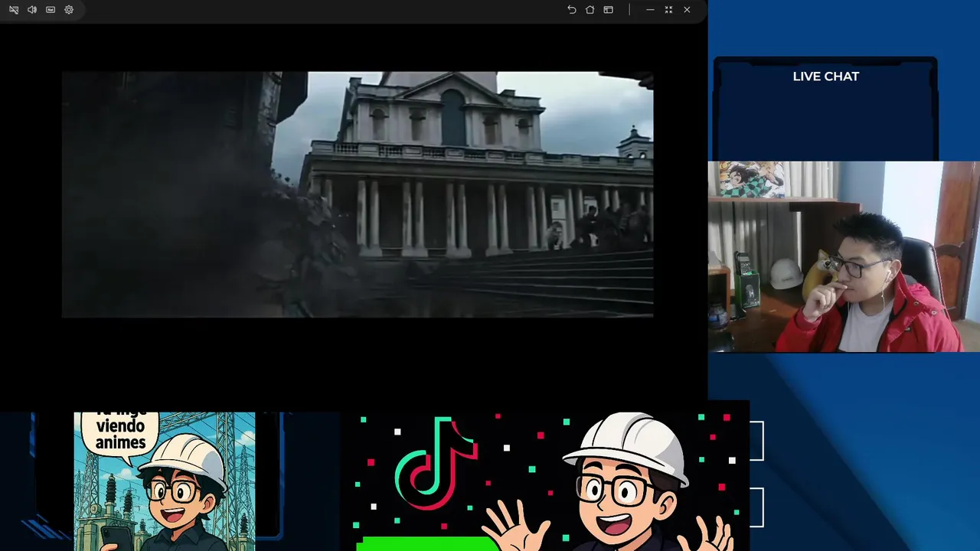
Task: Click the LIVE CHAT panel header
Action: [825, 77]
